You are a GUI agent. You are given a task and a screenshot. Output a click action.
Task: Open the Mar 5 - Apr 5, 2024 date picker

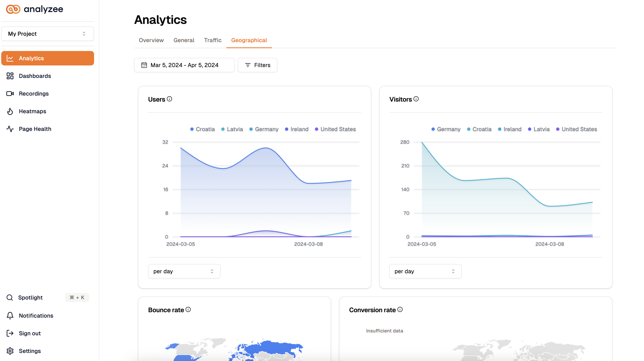(184, 65)
